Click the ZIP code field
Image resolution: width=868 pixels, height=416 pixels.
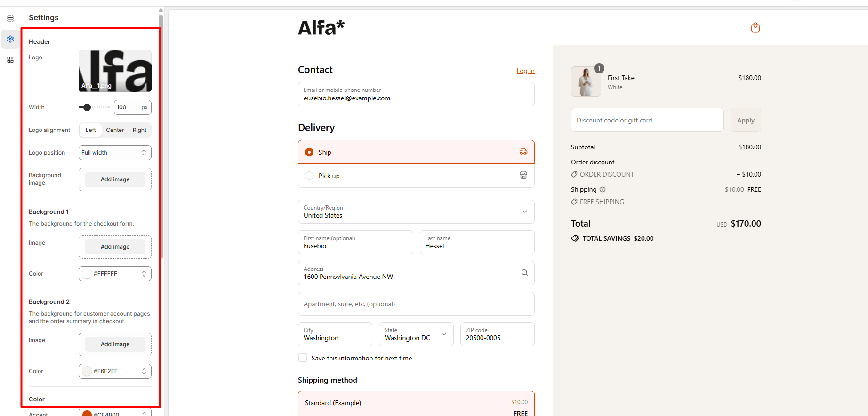click(x=497, y=334)
